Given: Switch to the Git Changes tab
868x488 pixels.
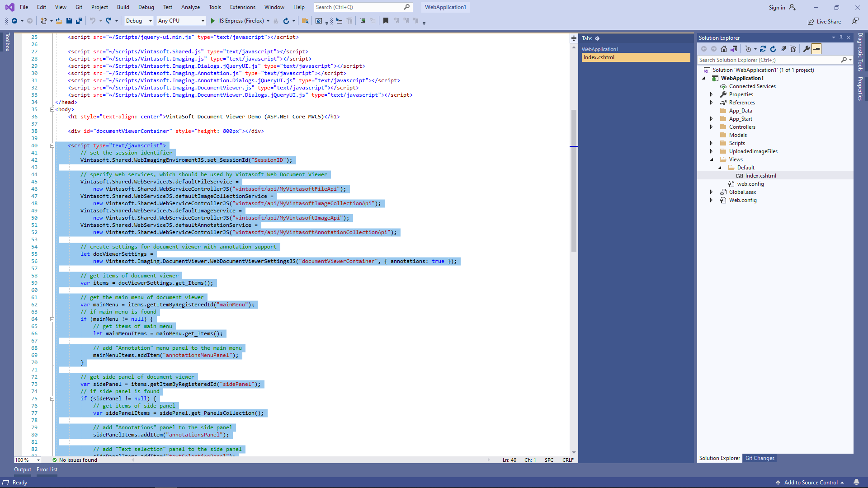Looking at the screenshot, I should point(759,458).
